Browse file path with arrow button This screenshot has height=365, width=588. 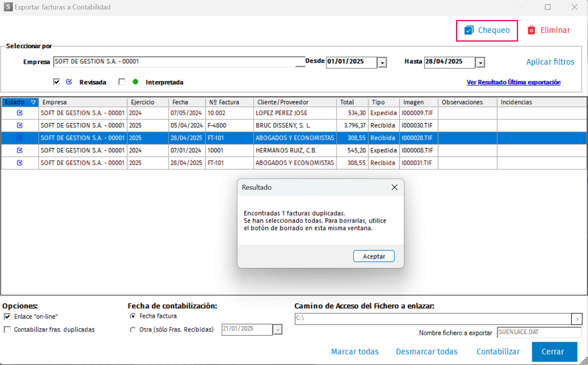[577, 319]
